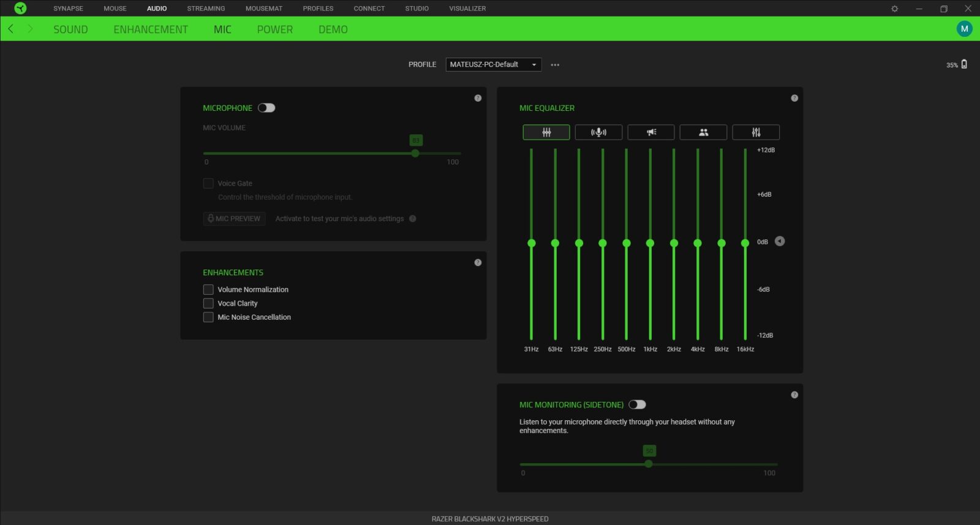Switch to the ENHANCEMENT tab
This screenshot has width=980, height=525.
coord(151,29)
